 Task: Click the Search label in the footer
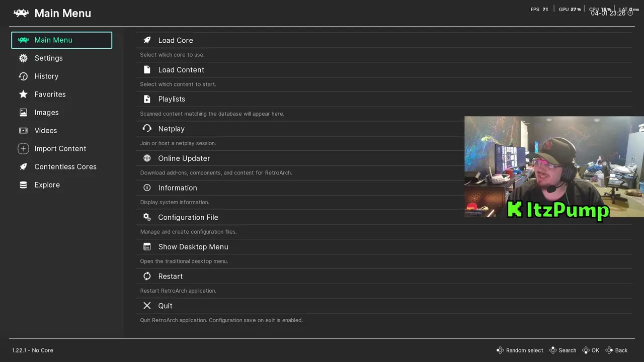tap(568, 350)
